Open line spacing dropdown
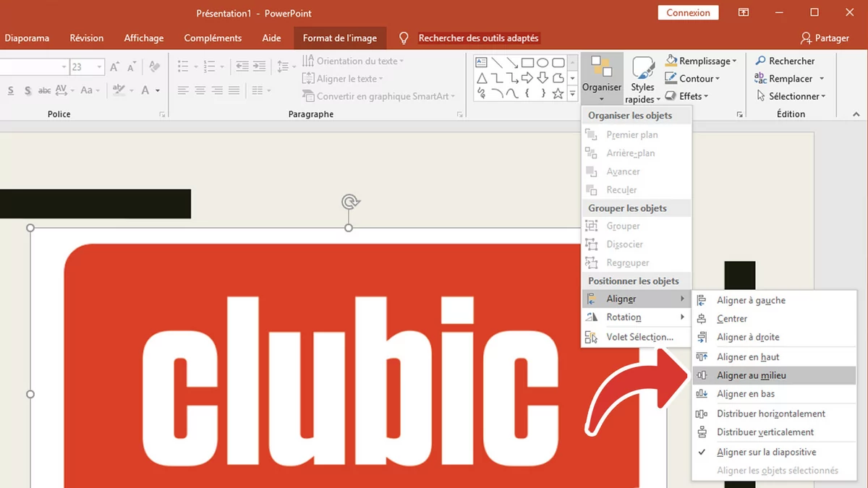Image resolution: width=868 pixels, height=488 pixels. tap(286, 67)
